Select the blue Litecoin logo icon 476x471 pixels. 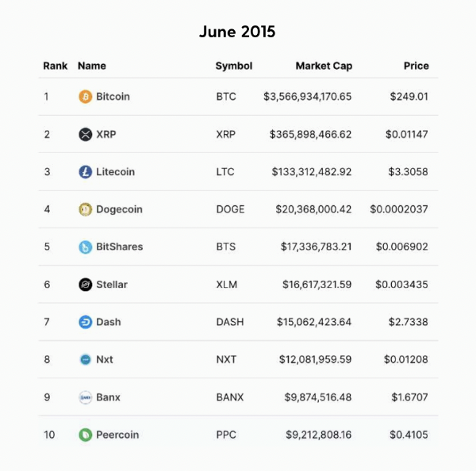[86, 172]
